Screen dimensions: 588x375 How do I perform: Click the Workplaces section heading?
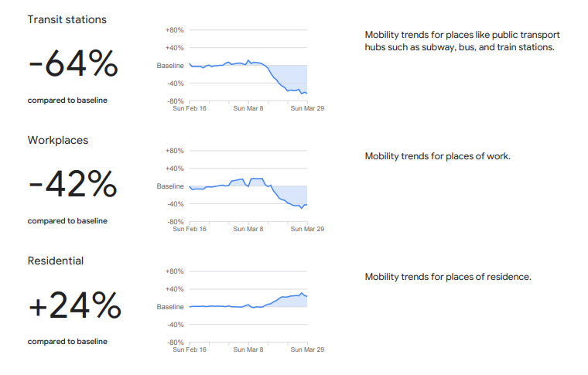pyautogui.click(x=58, y=141)
